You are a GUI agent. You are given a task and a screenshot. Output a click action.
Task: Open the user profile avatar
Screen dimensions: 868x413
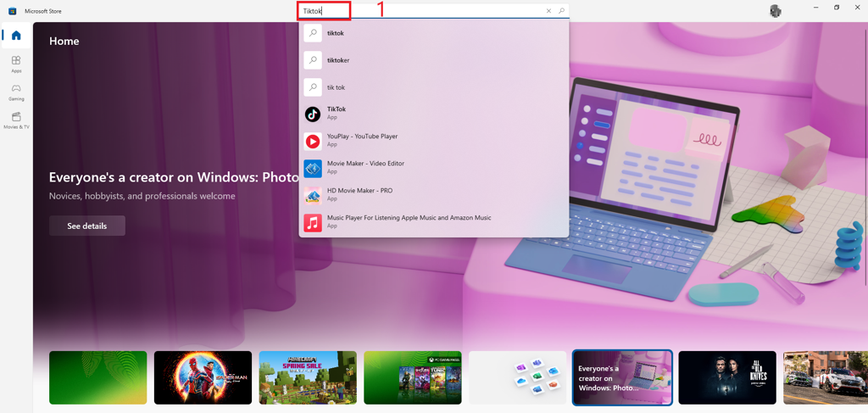click(775, 11)
